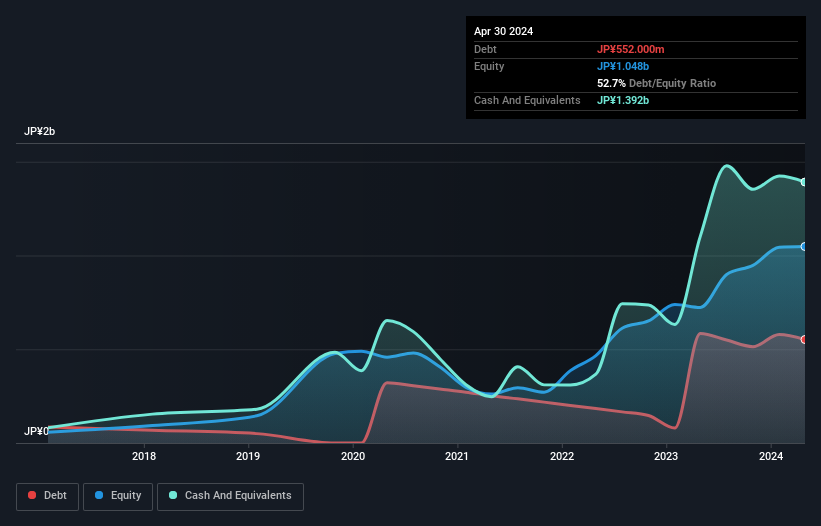Image resolution: width=821 pixels, height=526 pixels.
Task: Click the JP¥1.392b cash value
Action: (x=623, y=100)
